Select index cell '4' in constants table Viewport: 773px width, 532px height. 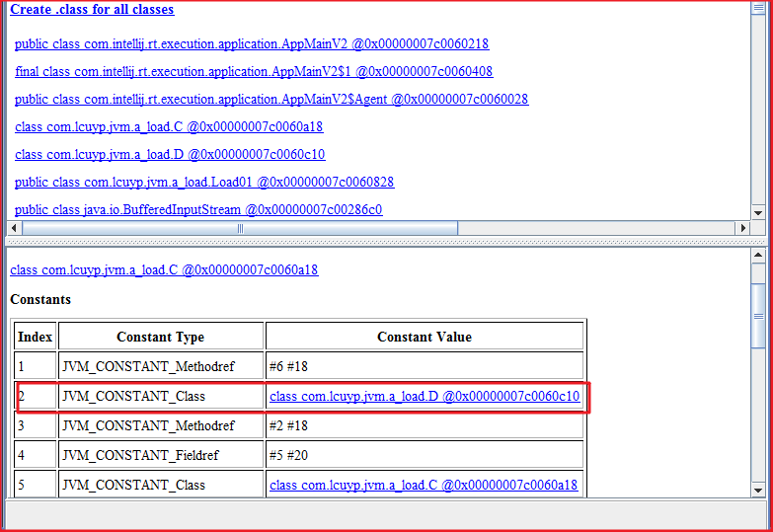(x=35, y=455)
